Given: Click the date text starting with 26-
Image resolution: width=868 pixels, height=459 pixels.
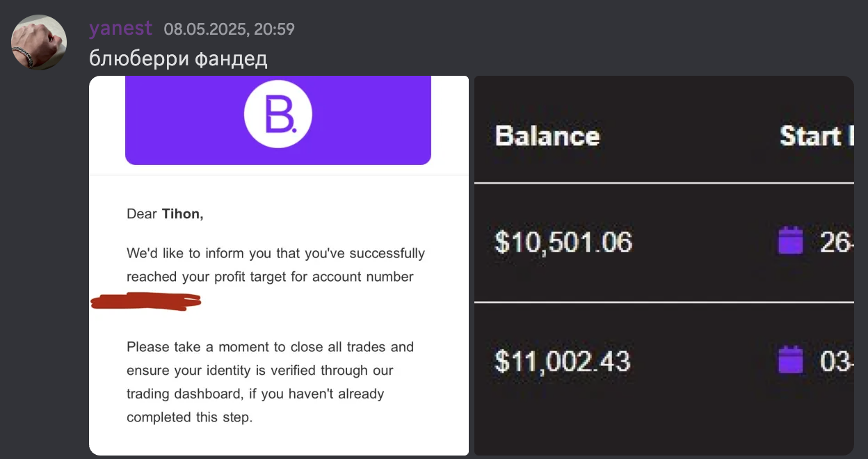Looking at the screenshot, I should (x=837, y=242).
